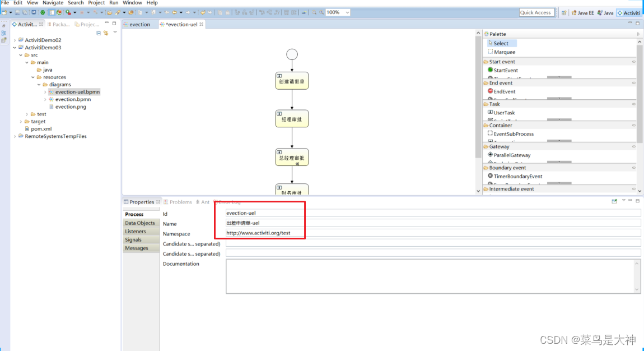Pick the EndEvent palette item
The image size is (644, 351).
[501, 91]
